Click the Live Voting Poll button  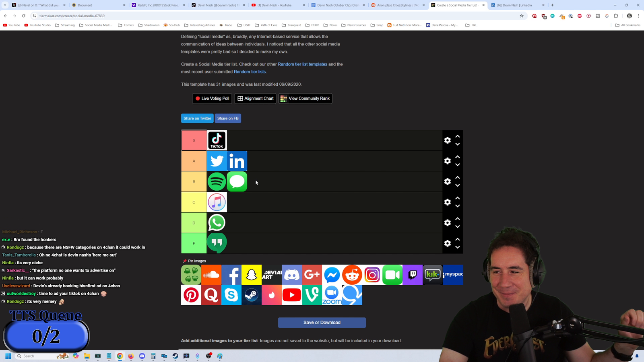[x=212, y=99]
